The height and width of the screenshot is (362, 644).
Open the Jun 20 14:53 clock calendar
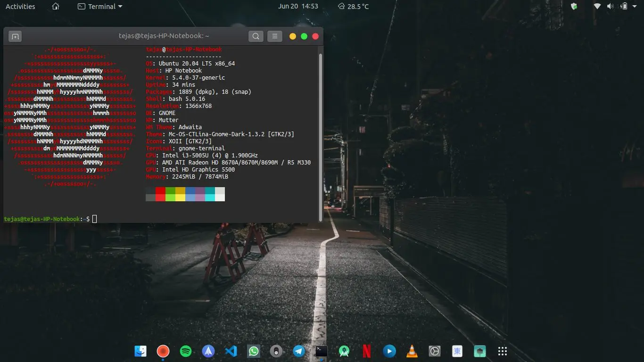click(298, 7)
